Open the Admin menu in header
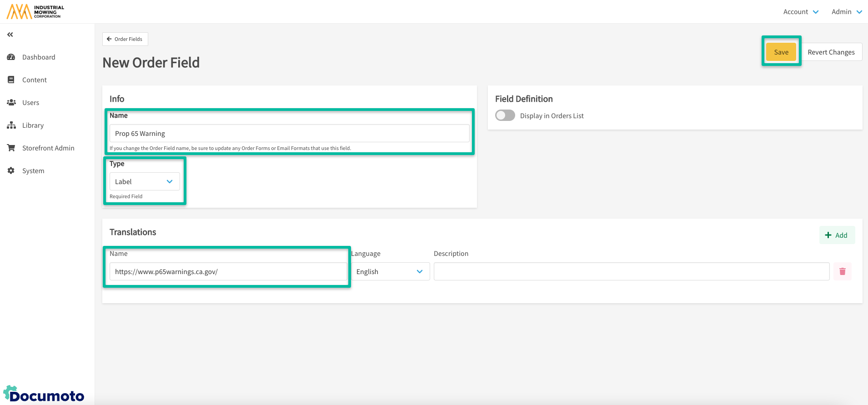 click(x=846, y=12)
